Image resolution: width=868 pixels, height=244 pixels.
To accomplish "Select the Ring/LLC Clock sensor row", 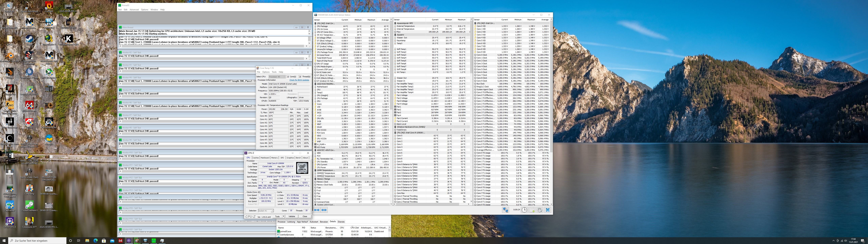I will (512, 87).
